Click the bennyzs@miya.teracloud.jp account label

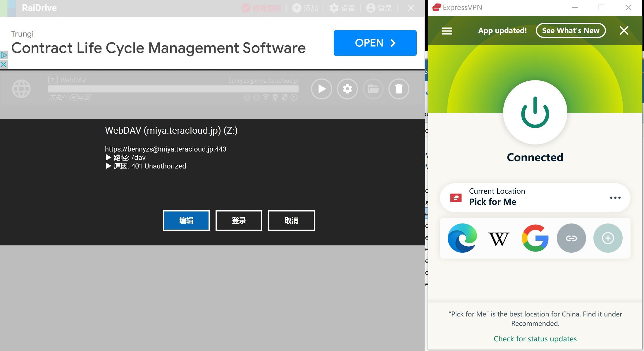263,81
